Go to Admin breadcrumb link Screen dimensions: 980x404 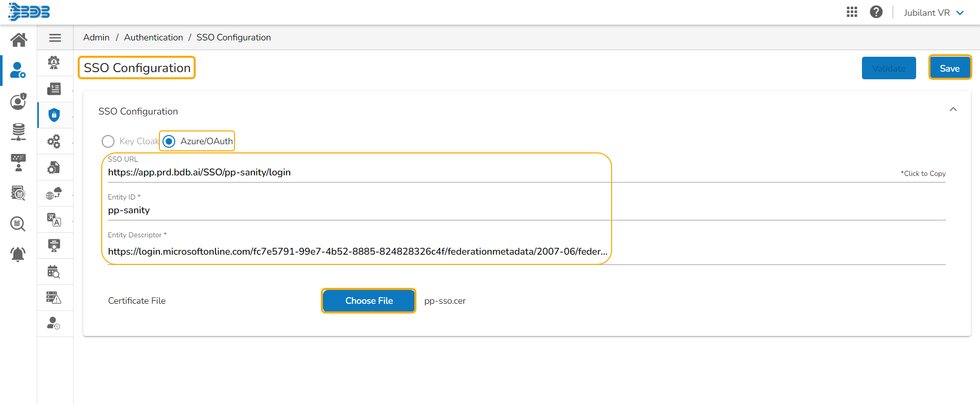click(96, 37)
